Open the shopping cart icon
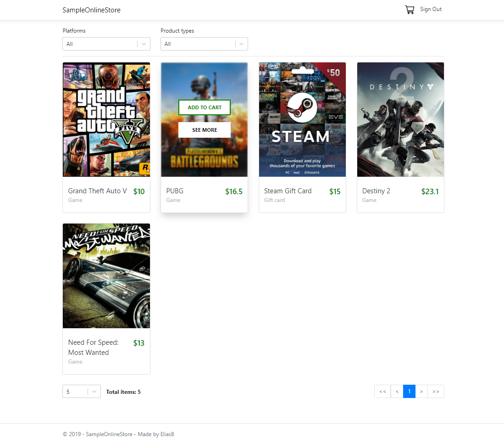The width and height of the screenshot is (504, 443). click(410, 10)
